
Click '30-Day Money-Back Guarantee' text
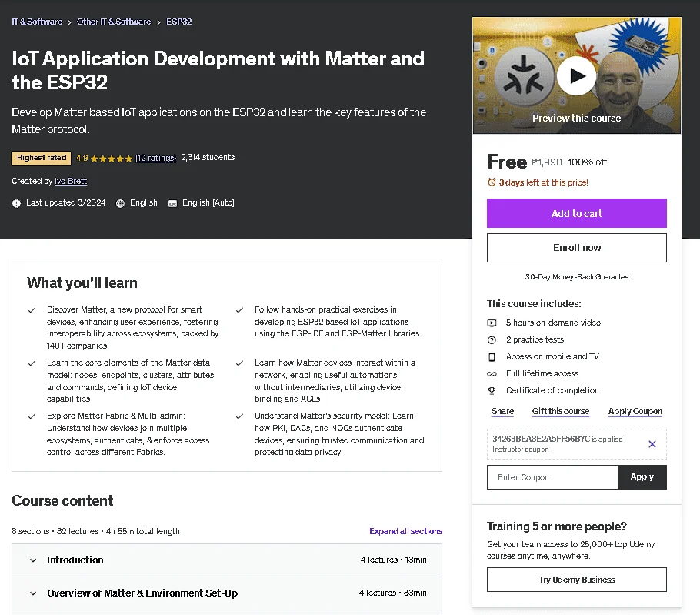[x=577, y=277]
